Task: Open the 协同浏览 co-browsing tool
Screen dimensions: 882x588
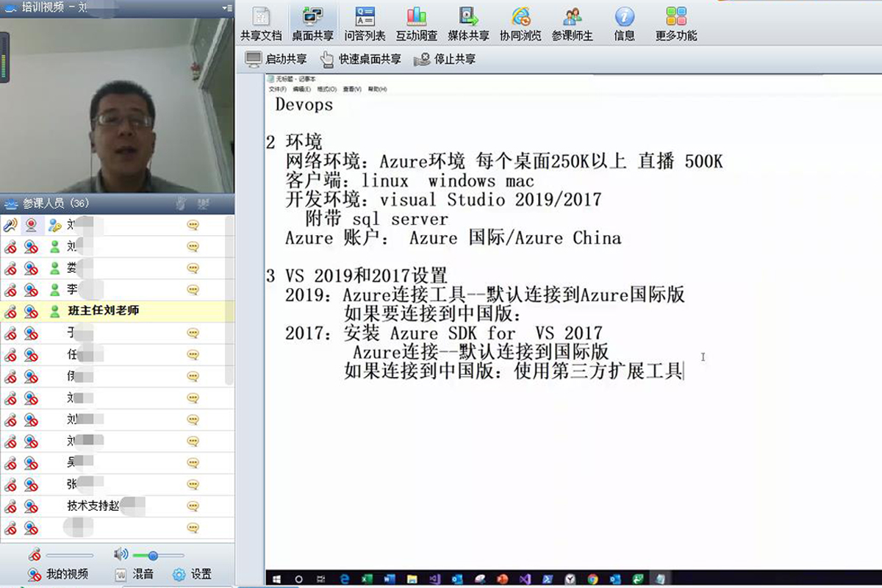Action: [520, 23]
